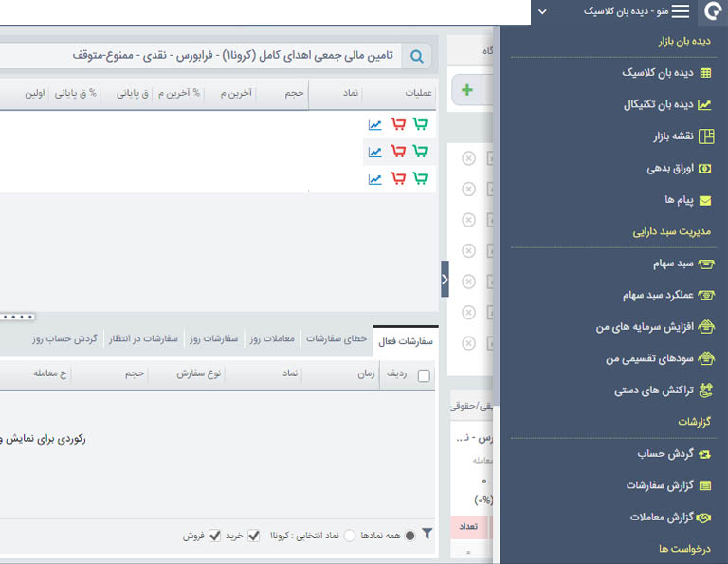The width and height of the screenshot is (728, 564).
Task: Open سبد سهام portfolio
Action: click(x=683, y=264)
